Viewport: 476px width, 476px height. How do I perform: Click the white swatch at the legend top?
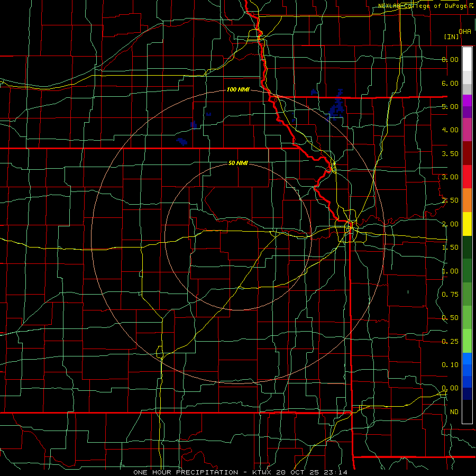click(467, 59)
